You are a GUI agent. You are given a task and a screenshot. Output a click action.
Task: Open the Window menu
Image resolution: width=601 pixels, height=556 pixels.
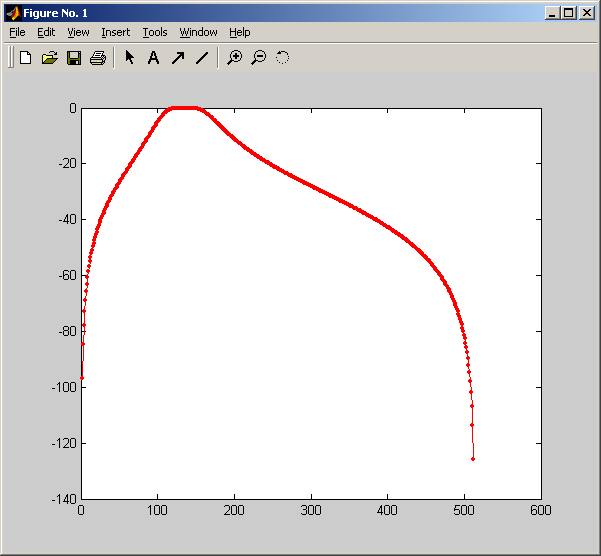198,32
